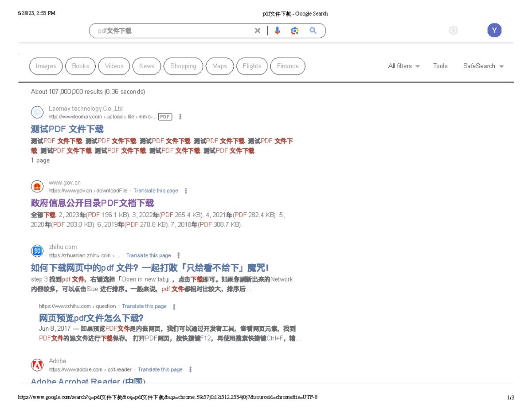Open the SafeSearch dropdown
This screenshot has width=532, height=411.
coord(483,66)
